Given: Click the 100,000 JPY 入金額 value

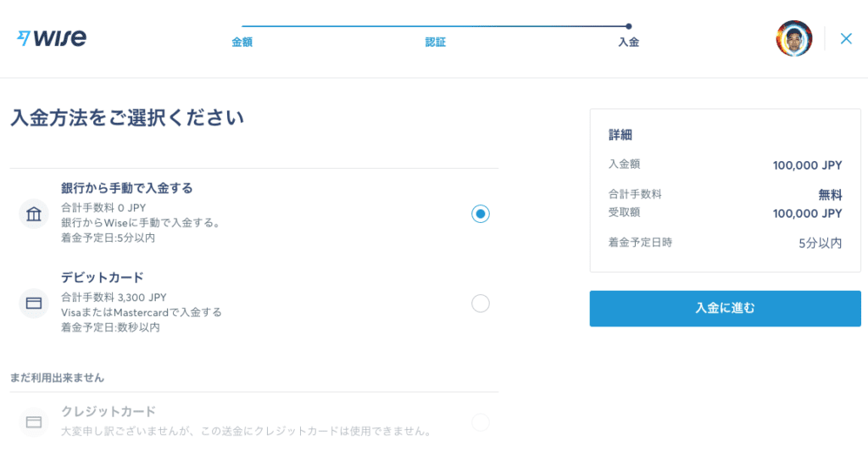Looking at the screenshot, I should [x=807, y=165].
